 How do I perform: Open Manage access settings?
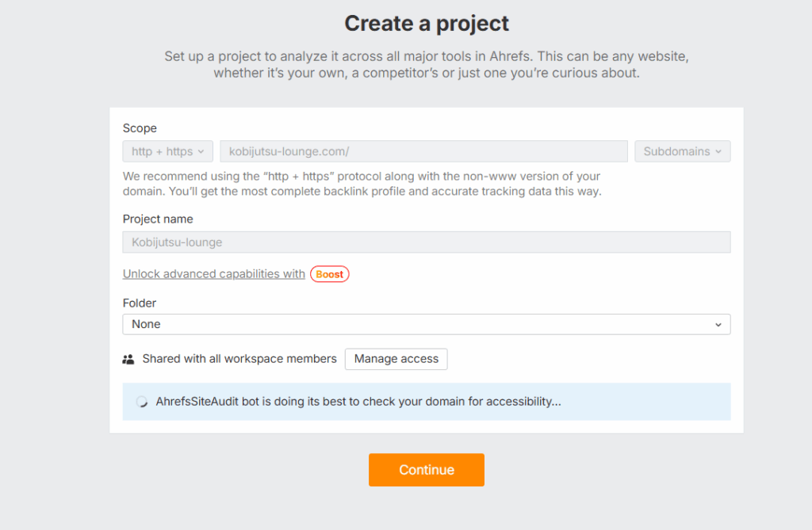point(396,359)
